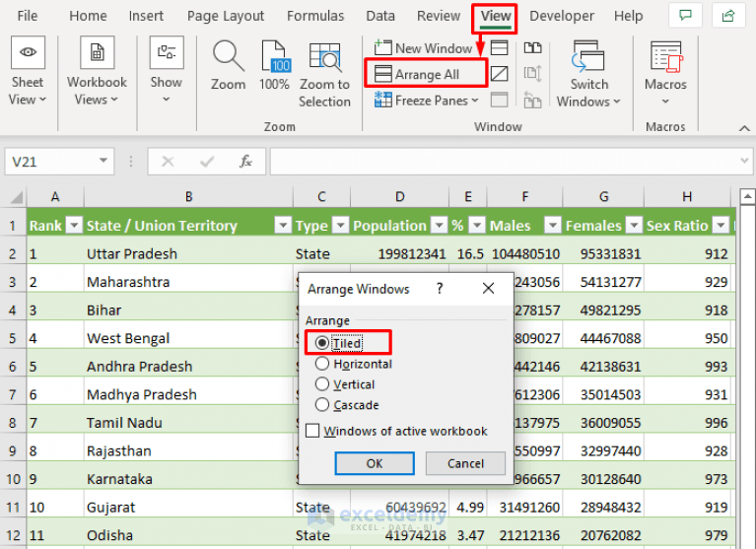This screenshot has height=549, width=756.
Task: Open the Sex Ratio column filter
Action: (x=721, y=225)
